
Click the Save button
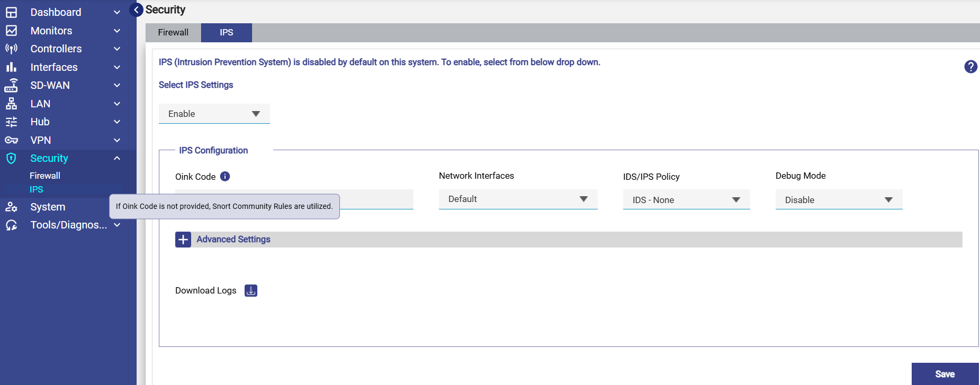tap(945, 374)
